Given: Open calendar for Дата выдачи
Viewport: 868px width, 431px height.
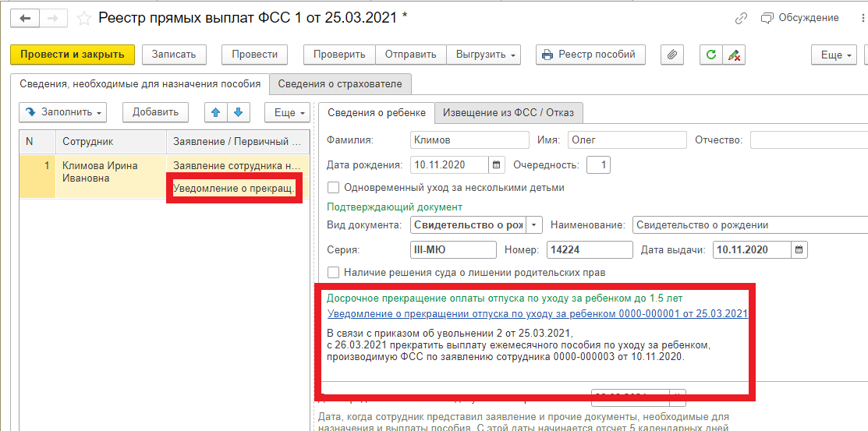Looking at the screenshot, I should pyautogui.click(x=799, y=249).
